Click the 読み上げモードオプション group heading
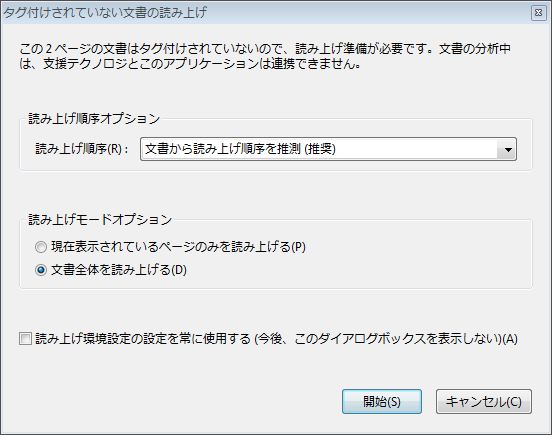Viewport: 552px width, 435px height. (100, 220)
